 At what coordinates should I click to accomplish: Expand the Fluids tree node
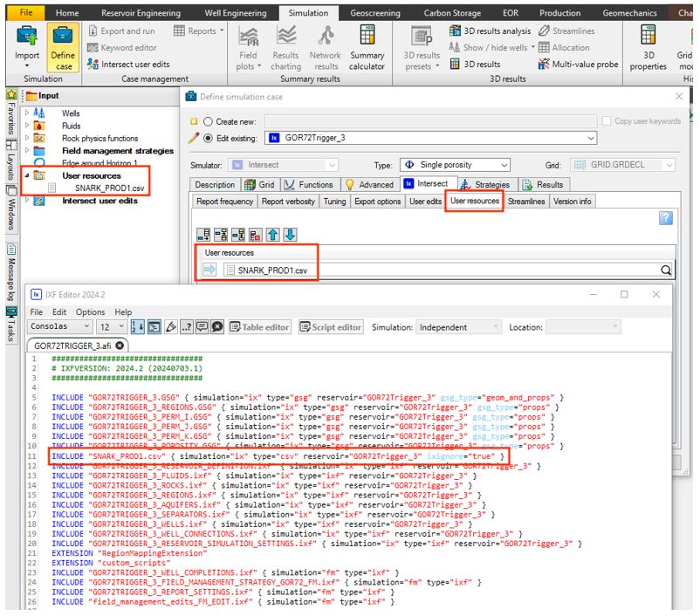coord(27,126)
